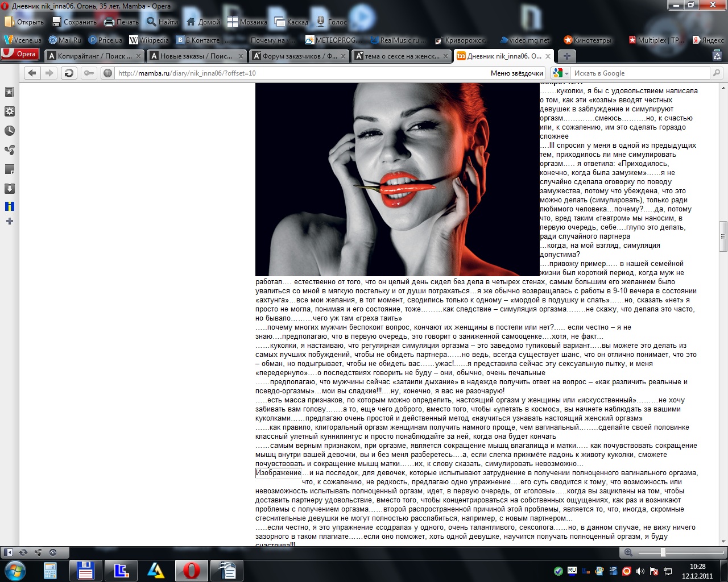Image resolution: width=728 pixels, height=582 pixels.
Task: Open the Кинотеатры bookmark
Action: (588, 40)
